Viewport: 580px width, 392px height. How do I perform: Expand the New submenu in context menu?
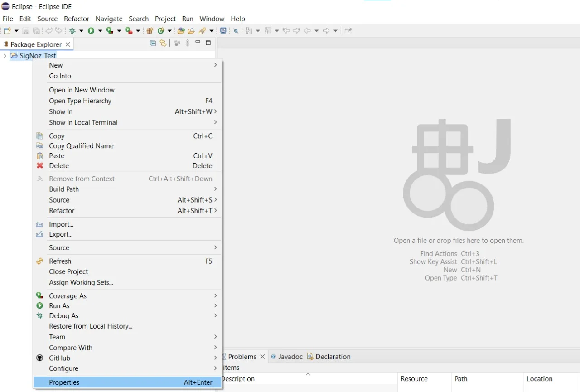(x=128, y=65)
